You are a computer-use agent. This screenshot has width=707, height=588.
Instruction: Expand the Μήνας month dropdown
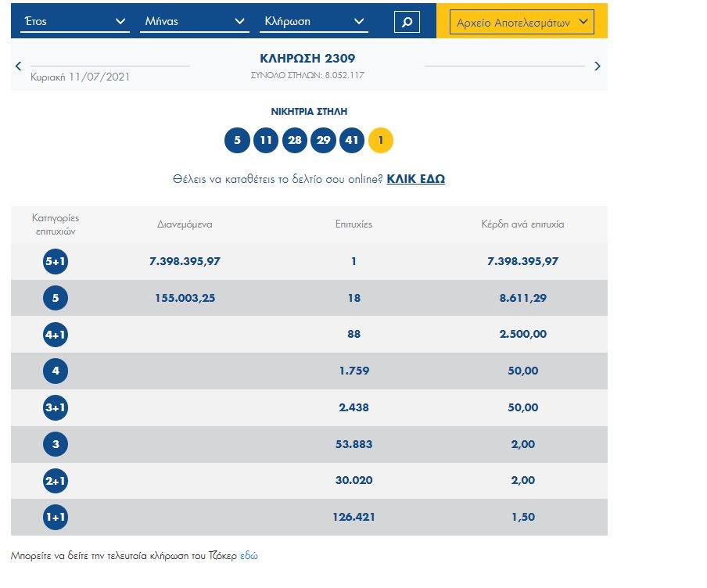[x=195, y=22]
